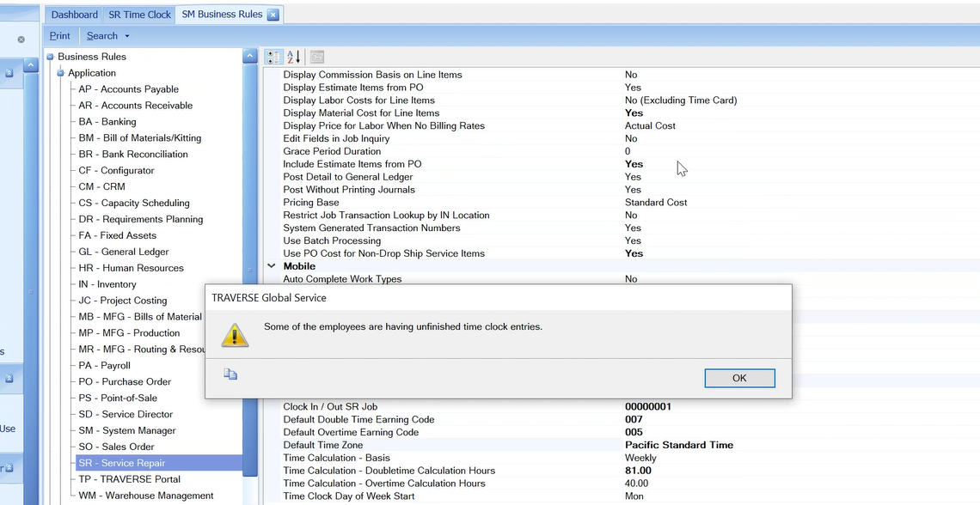Click the OK button in the warning dialog
Viewport: 980px width, 505px height.
click(739, 378)
